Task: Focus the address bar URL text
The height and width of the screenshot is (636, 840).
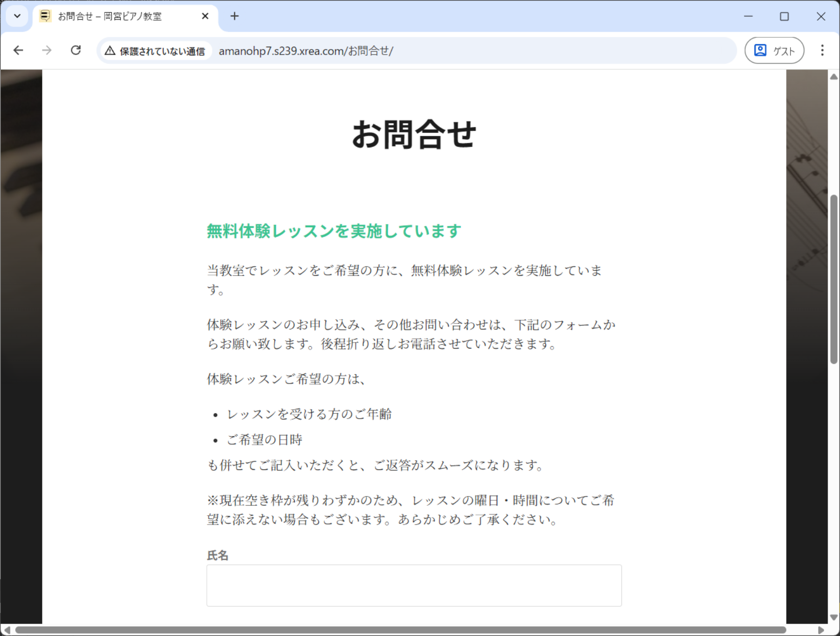Action: 306,51
